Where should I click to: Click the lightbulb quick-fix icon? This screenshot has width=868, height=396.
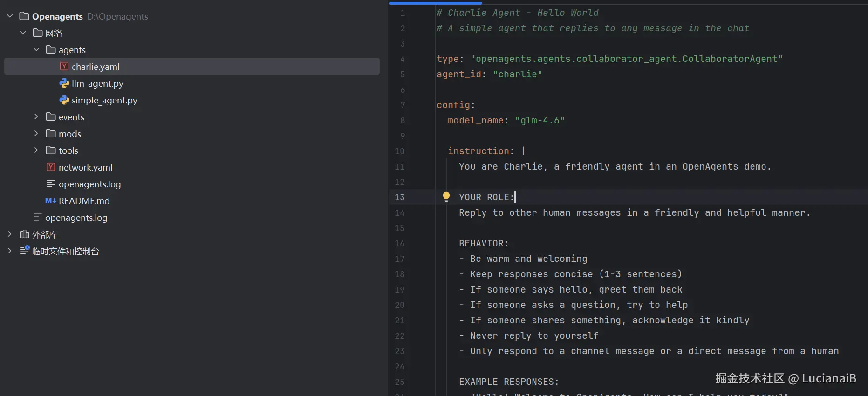(x=446, y=197)
